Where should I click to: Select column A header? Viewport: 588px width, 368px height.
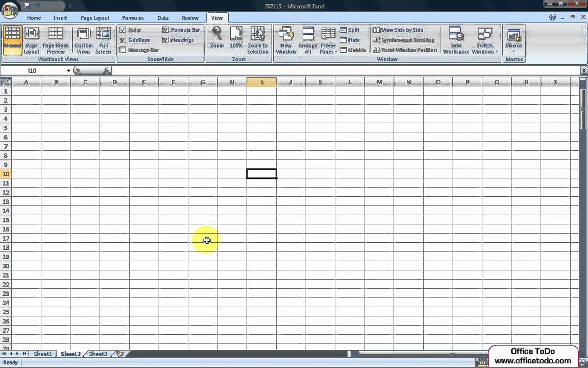[26, 82]
